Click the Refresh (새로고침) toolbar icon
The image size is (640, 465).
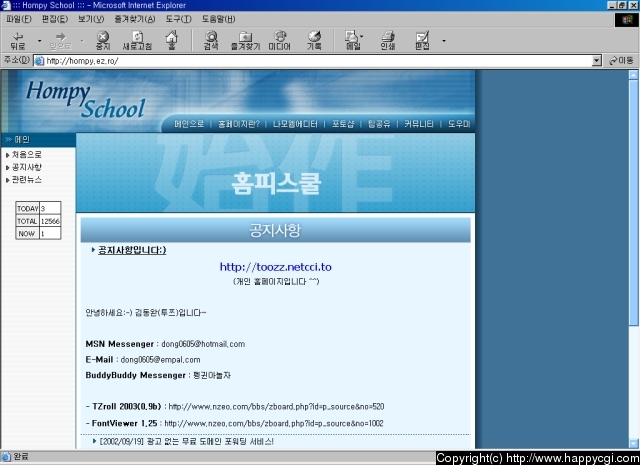(138, 40)
